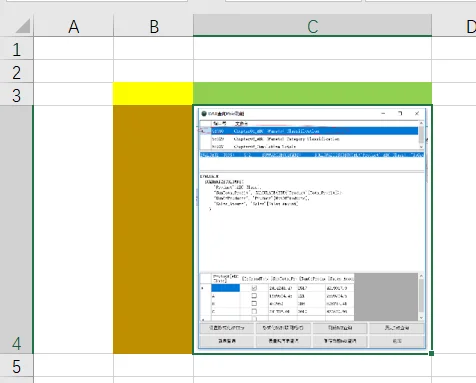Click empty cell B2
Image resolution: width=476 pixels, height=383 pixels.
[x=153, y=71]
